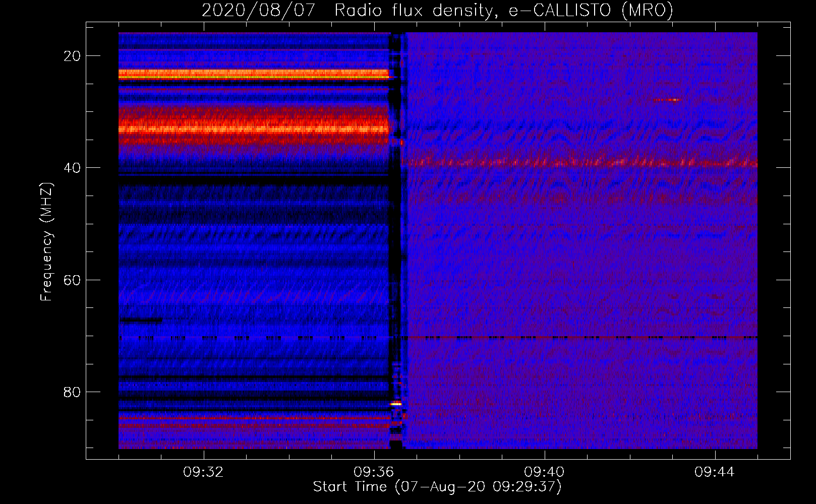The width and height of the screenshot is (816, 504).
Task: Click the "Frequency (MHZ)" y-axis label
Action: tap(46, 242)
